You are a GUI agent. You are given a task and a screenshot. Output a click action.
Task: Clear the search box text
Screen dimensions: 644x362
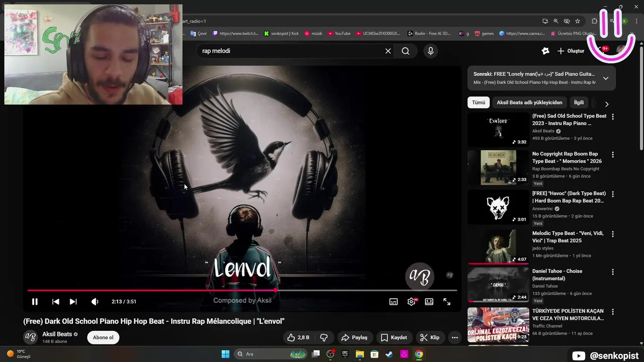click(x=388, y=51)
